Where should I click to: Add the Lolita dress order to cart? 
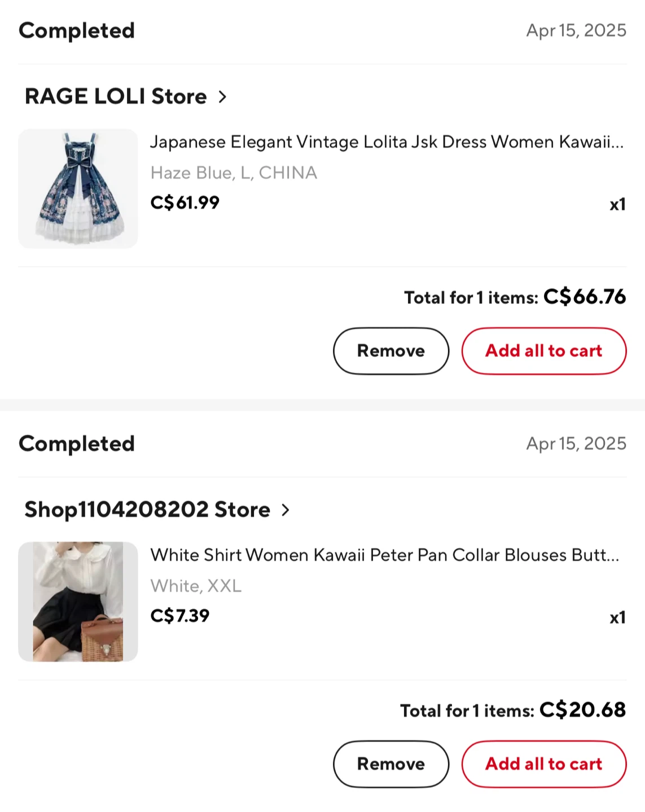(x=543, y=351)
